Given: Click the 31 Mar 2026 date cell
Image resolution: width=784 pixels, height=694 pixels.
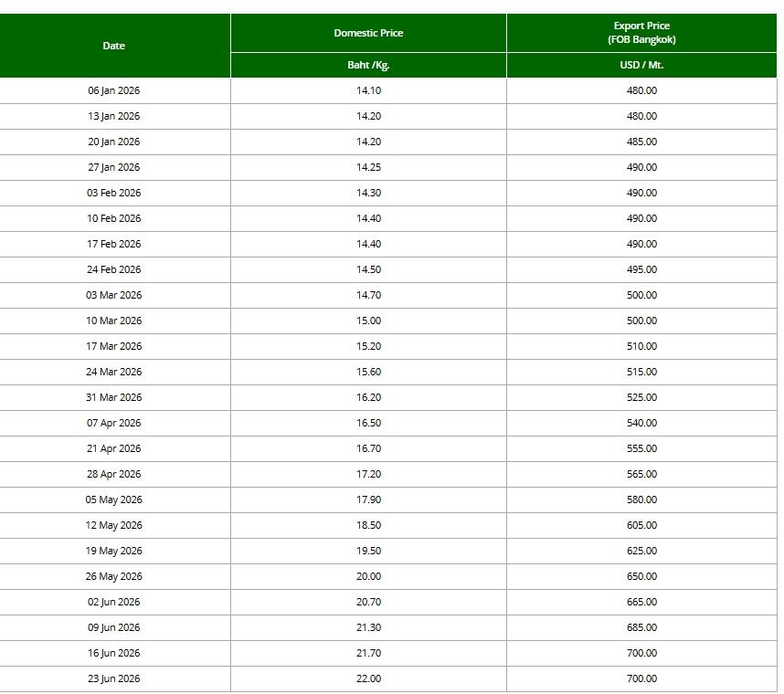Looking at the screenshot, I should coord(113,398).
